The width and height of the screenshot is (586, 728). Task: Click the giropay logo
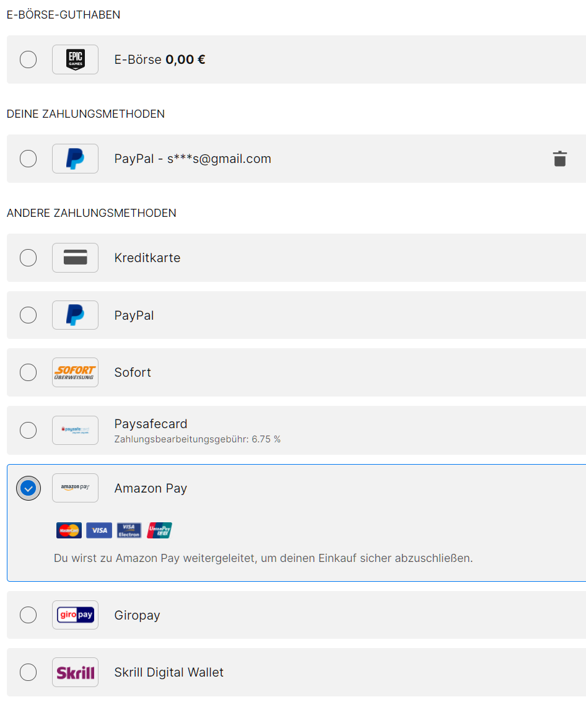click(x=75, y=615)
